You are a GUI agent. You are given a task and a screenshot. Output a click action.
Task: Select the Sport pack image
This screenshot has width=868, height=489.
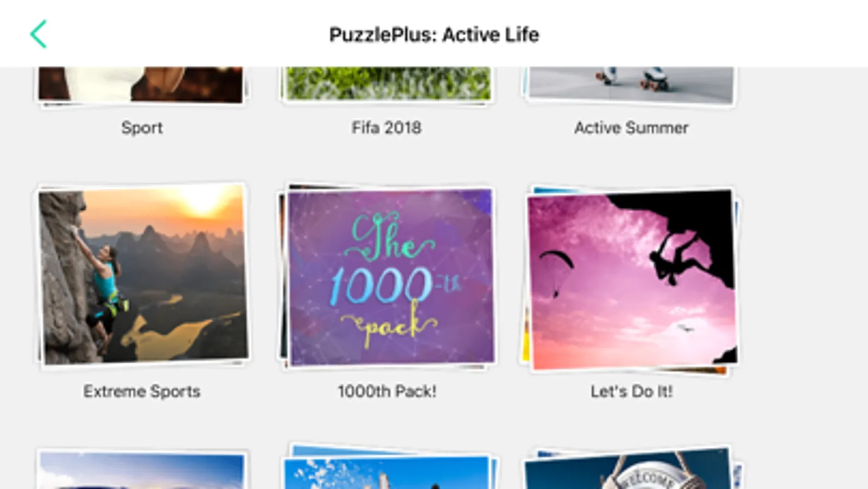click(x=141, y=85)
